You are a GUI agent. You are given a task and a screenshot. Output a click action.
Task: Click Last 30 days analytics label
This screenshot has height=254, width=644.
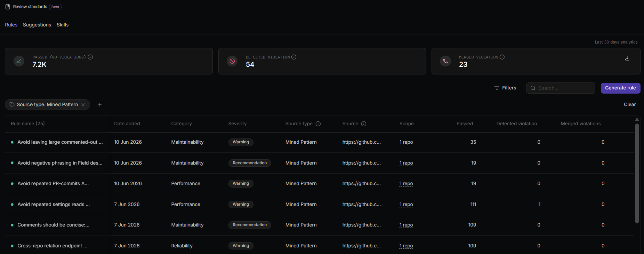point(616,42)
